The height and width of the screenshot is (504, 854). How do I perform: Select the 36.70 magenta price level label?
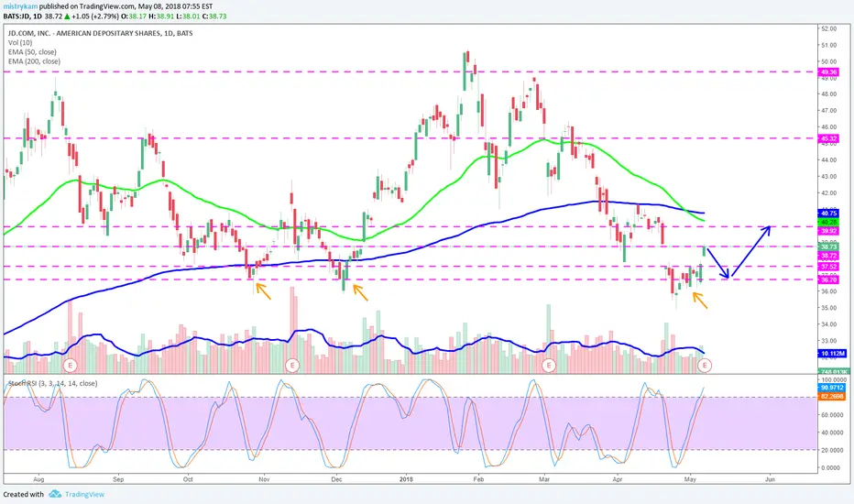829,279
